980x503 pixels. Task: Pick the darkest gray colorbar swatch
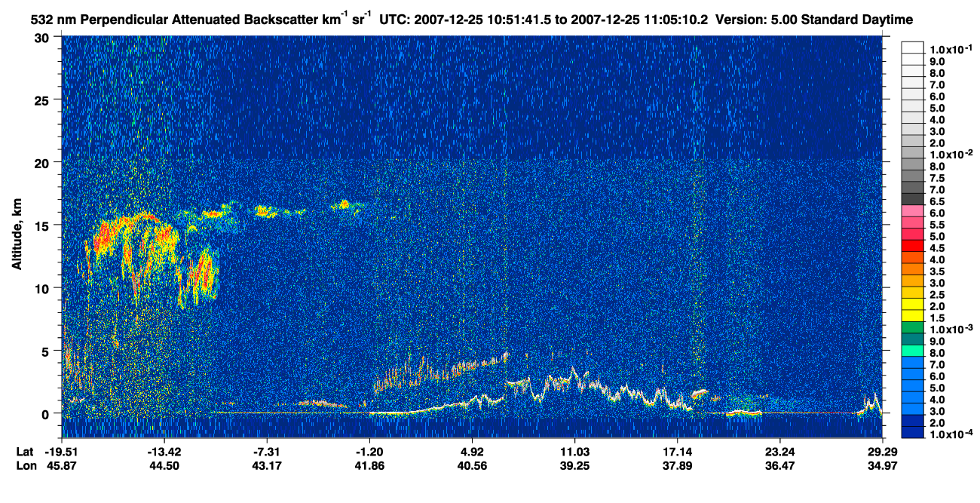(x=913, y=199)
